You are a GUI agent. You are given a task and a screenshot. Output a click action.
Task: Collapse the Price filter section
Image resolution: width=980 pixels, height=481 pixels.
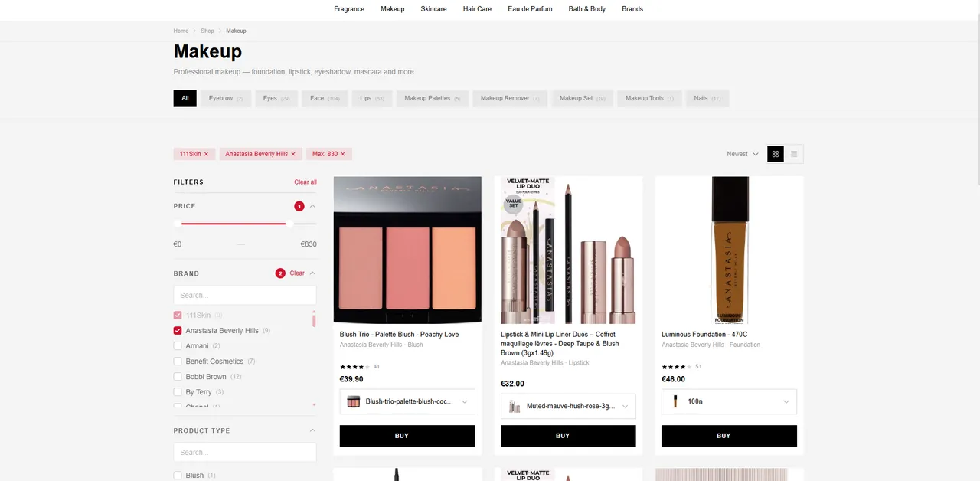(x=312, y=206)
